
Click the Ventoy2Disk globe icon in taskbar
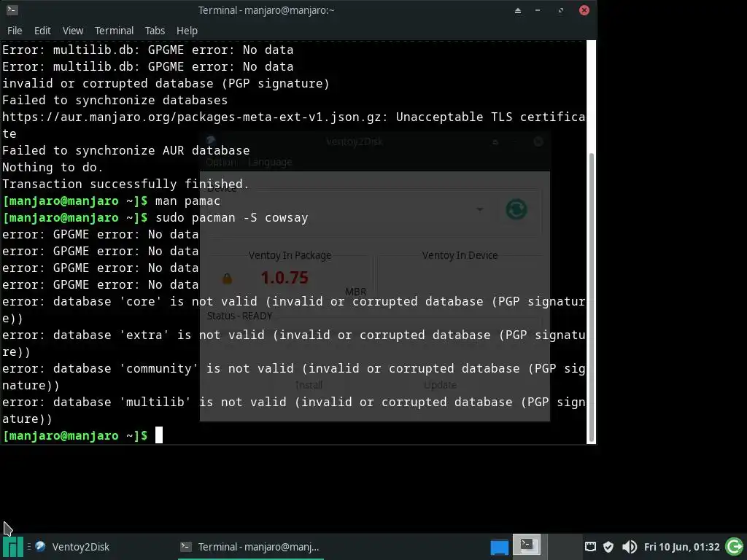tap(41, 546)
